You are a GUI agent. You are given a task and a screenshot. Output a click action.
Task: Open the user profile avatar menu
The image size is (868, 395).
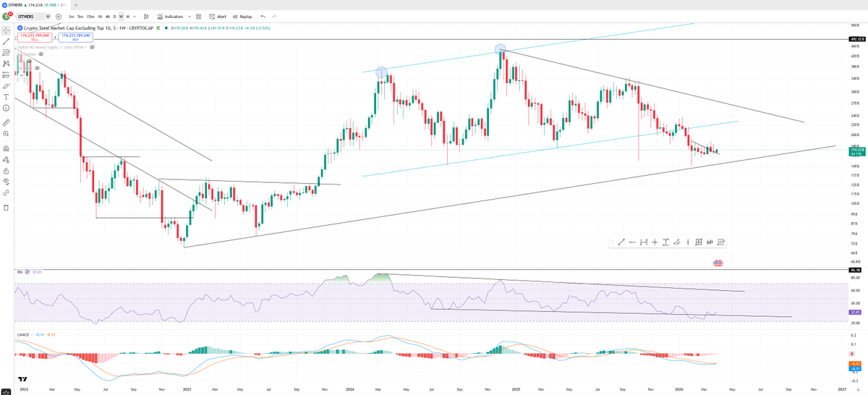point(6,16)
